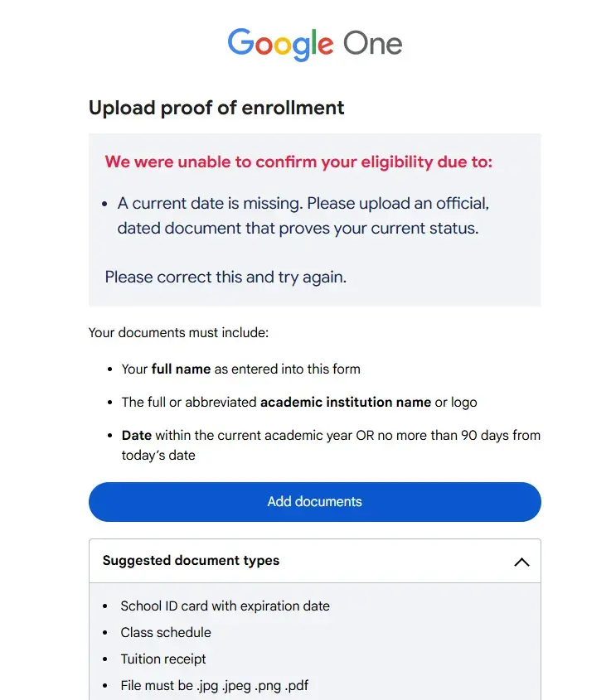Click the bold Date requirement word
The width and height of the screenshot is (611, 700).
coord(137,435)
